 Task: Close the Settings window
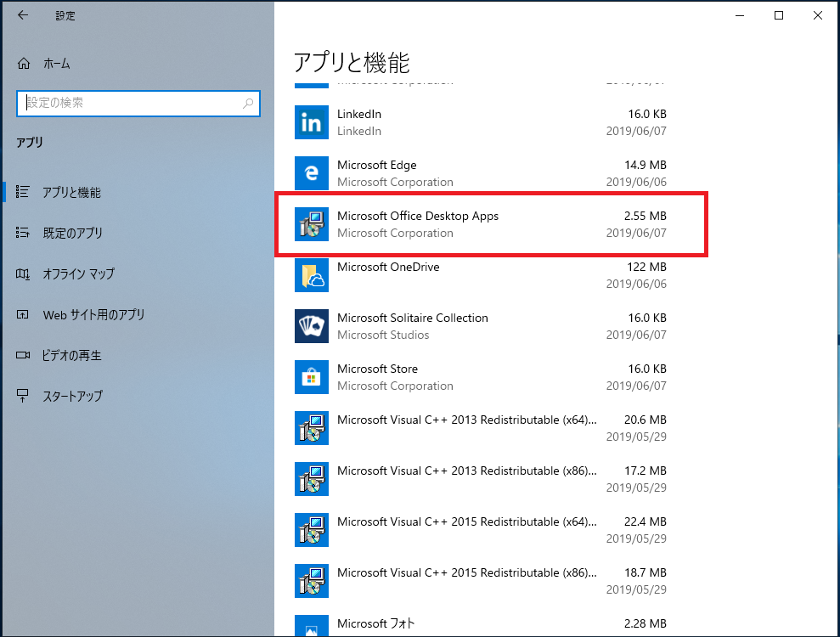(x=818, y=15)
